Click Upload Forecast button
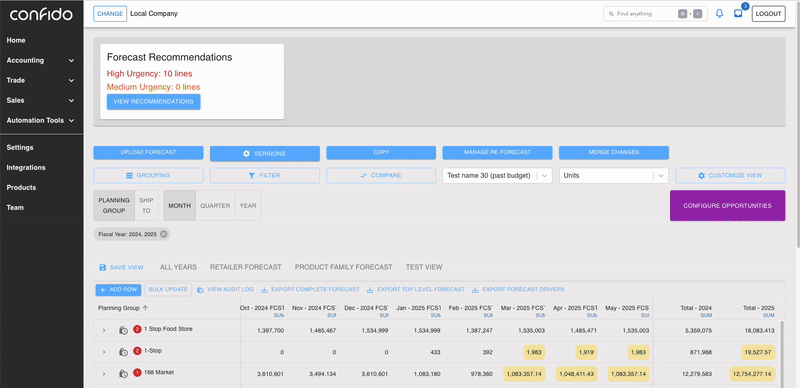 [148, 153]
